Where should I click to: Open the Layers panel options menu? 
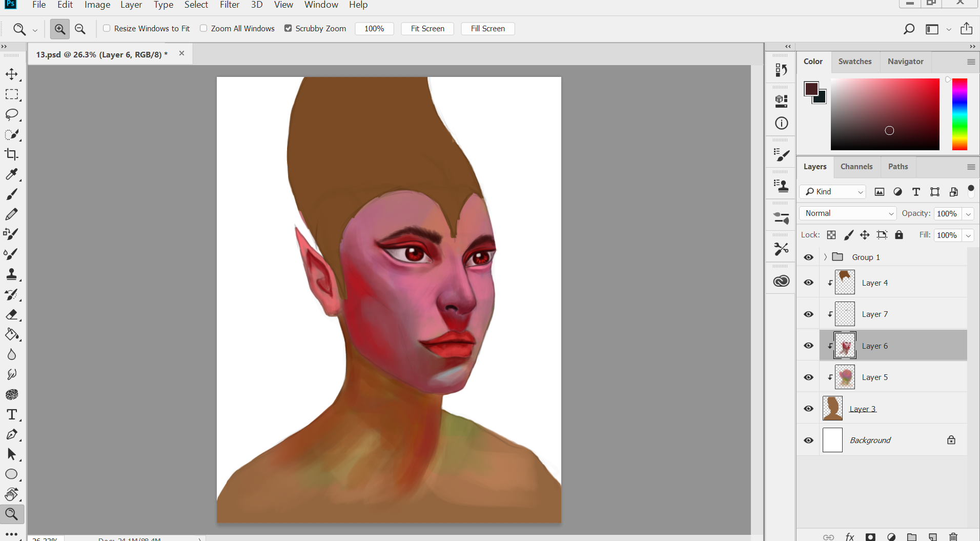[971, 167]
